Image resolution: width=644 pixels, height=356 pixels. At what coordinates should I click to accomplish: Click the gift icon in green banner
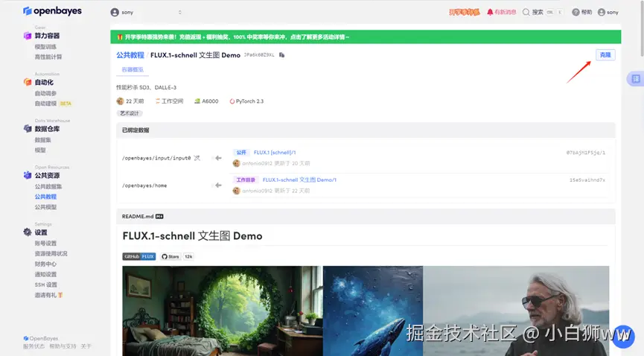pyautogui.click(x=120, y=37)
